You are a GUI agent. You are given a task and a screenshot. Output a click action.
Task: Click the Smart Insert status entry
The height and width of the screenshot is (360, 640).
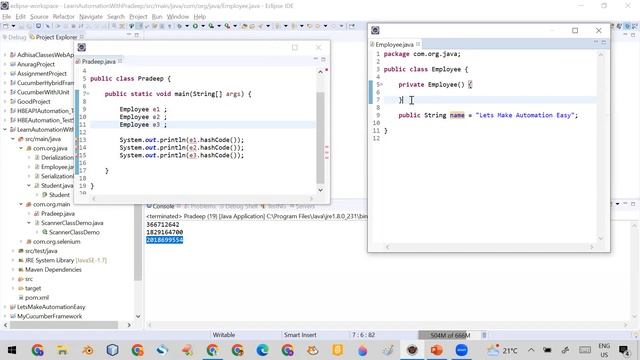(300, 335)
